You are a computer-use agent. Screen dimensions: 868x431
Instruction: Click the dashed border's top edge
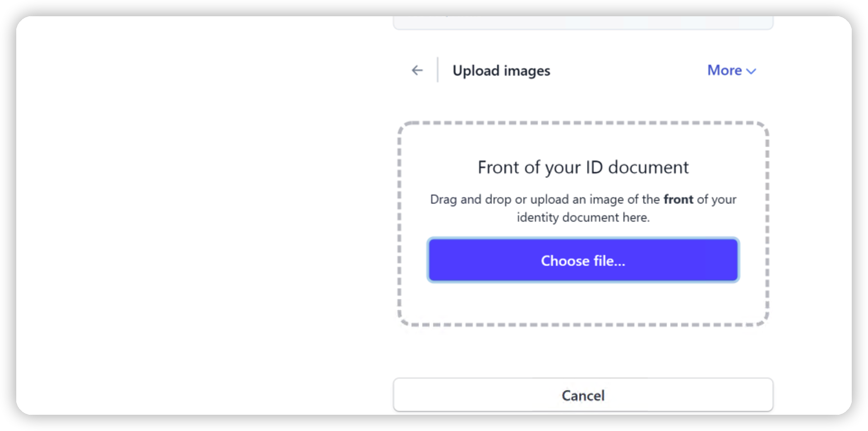(583, 123)
